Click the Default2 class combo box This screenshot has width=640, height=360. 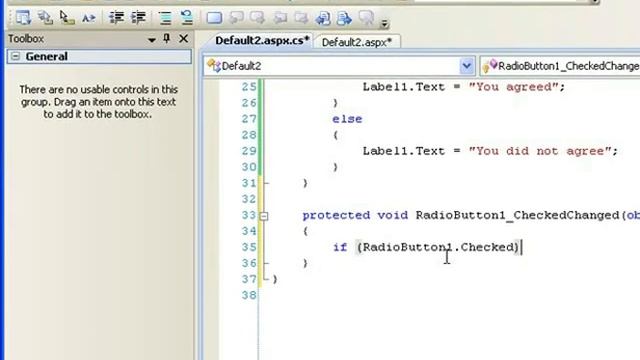(339, 66)
